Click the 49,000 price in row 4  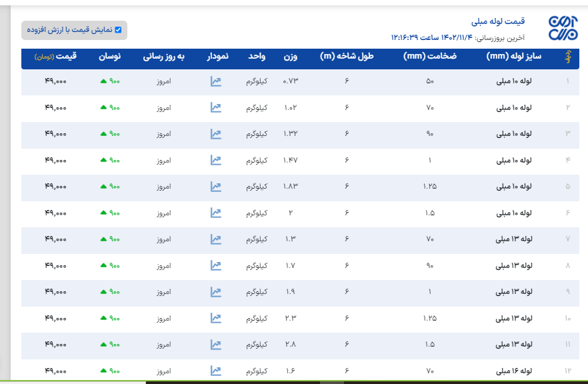(x=56, y=160)
